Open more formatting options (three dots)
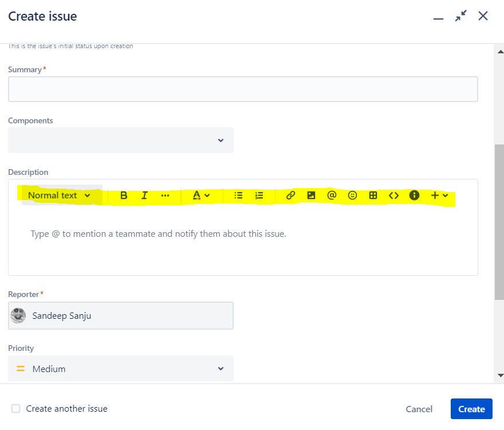The image size is (504, 430). 165,196
